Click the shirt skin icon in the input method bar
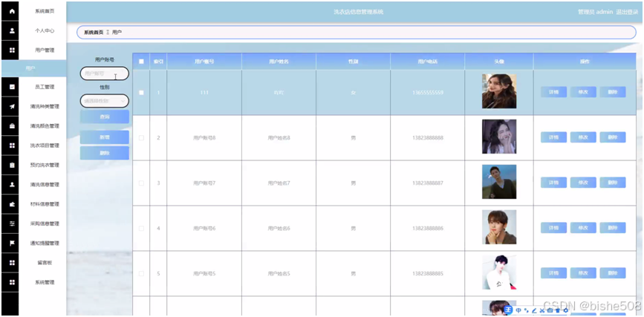 pyautogui.click(x=558, y=310)
